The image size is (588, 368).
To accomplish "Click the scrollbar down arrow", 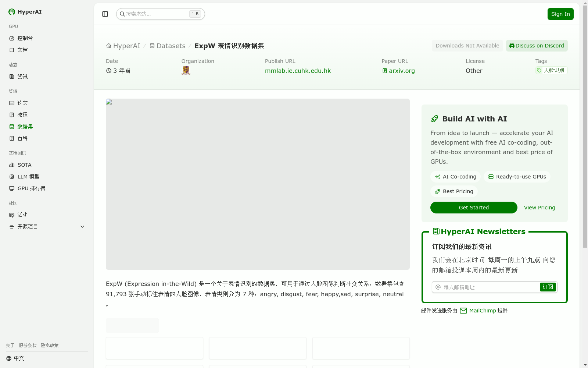I will pyautogui.click(x=585, y=365).
